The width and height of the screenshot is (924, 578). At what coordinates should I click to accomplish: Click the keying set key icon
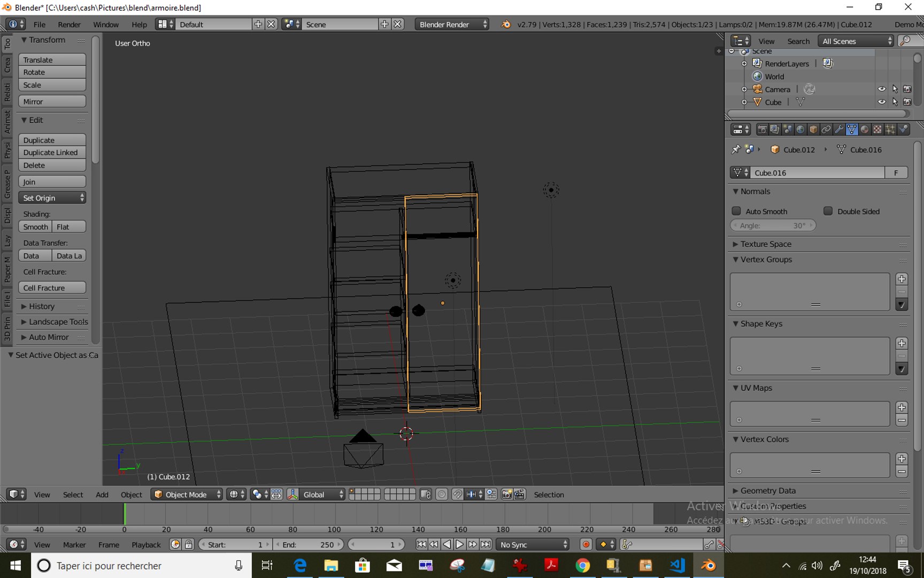point(627,544)
